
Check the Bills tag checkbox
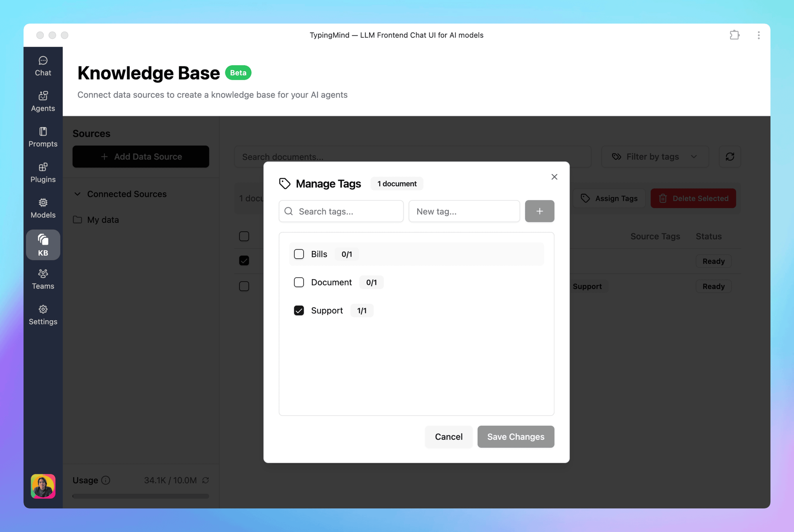tap(299, 254)
